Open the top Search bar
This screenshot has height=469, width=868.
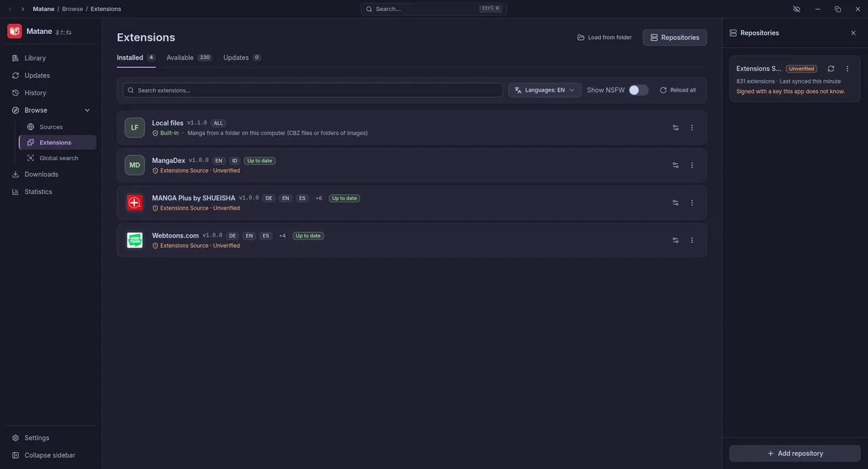pyautogui.click(x=433, y=9)
